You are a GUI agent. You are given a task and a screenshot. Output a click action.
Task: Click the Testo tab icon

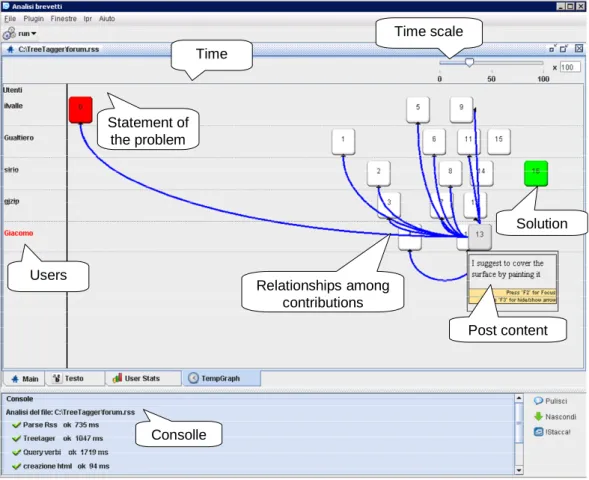57,379
